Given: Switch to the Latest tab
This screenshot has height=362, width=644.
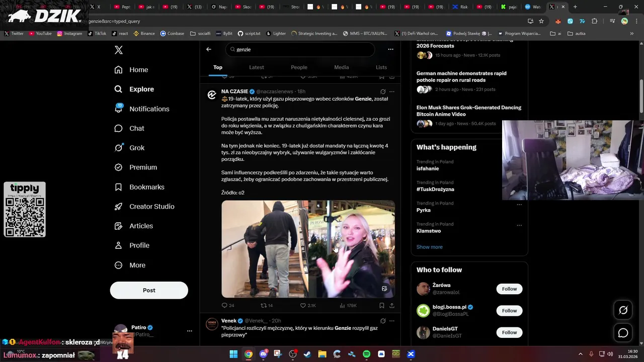Looking at the screenshot, I should point(257,67).
